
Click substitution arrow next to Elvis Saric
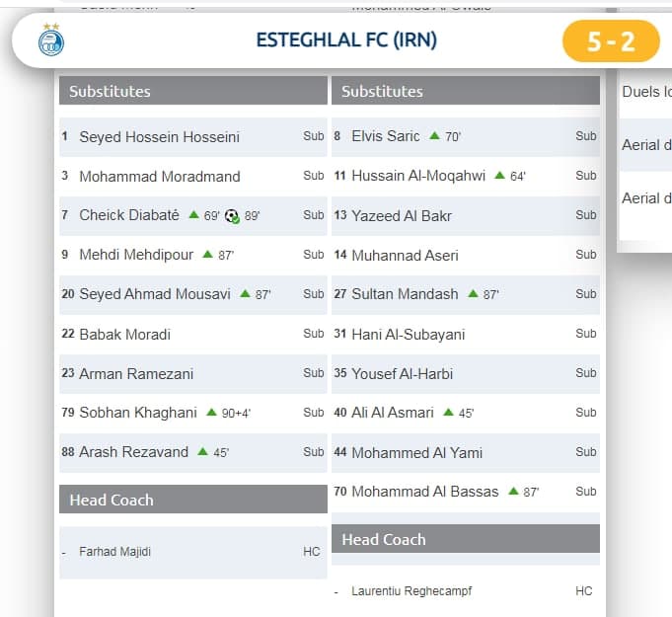tap(434, 136)
